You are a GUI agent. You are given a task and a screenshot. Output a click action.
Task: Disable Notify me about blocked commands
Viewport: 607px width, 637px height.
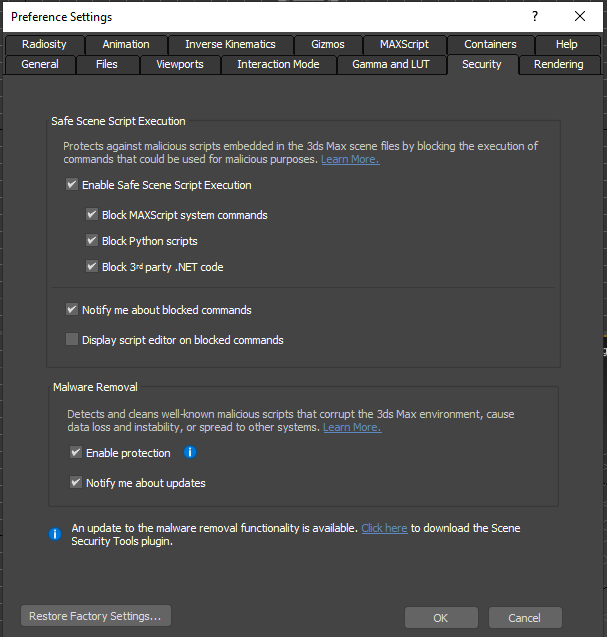coord(72,310)
